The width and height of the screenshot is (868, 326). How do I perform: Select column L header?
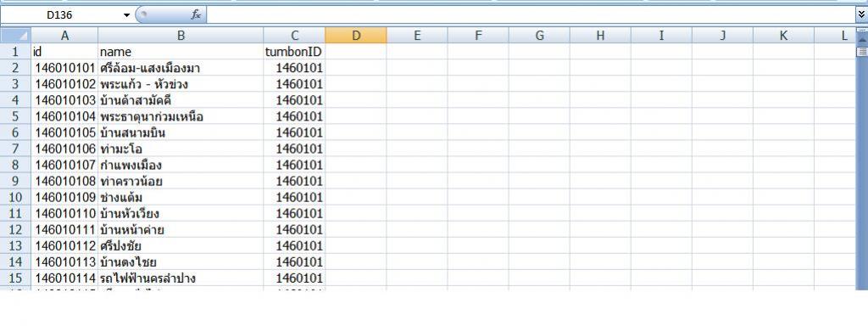point(835,36)
